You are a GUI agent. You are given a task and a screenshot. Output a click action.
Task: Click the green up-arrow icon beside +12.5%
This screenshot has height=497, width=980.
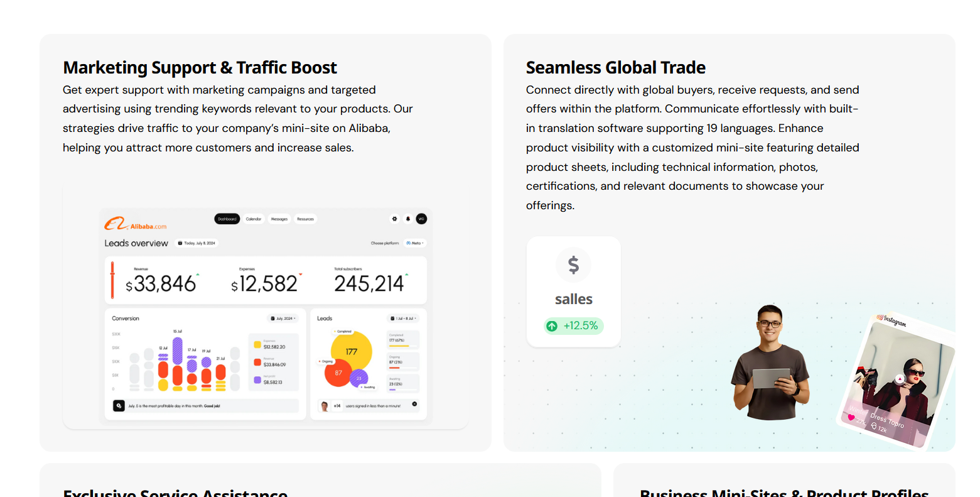click(x=552, y=326)
